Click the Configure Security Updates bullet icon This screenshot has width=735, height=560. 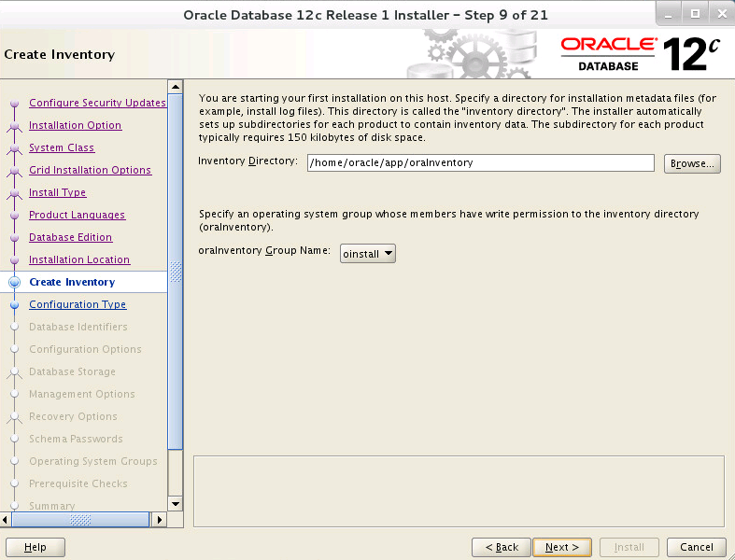point(15,103)
